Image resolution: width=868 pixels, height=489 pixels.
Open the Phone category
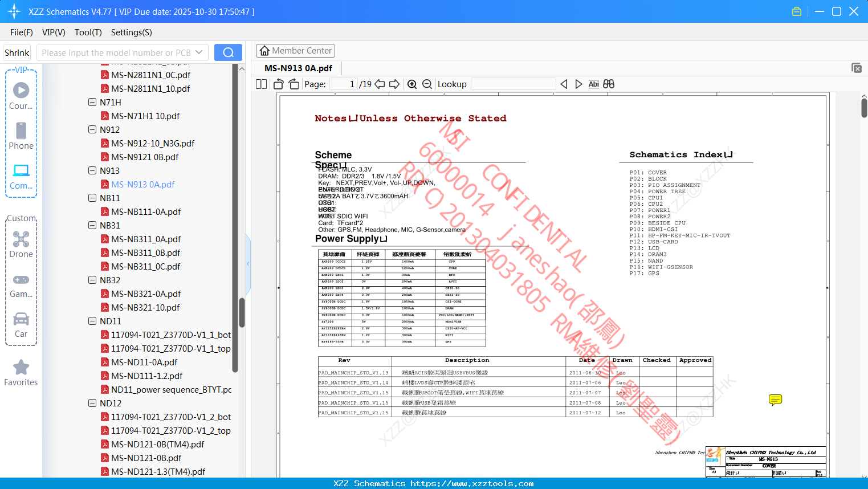coord(21,136)
